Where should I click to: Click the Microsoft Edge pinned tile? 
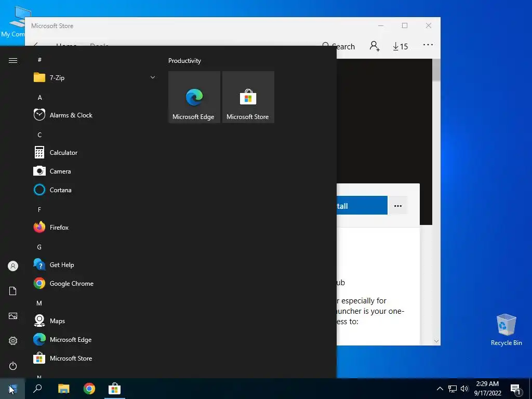coord(194,97)
